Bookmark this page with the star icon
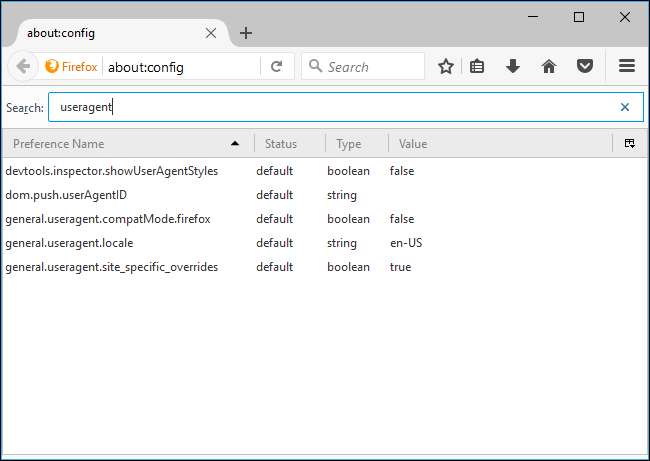The height and width of the screenshot is (461, 650). coord(446,66)
